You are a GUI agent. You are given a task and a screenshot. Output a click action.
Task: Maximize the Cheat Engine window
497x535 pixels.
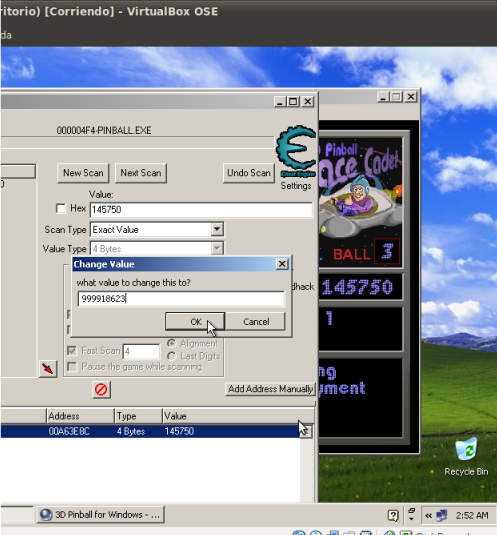[x=293, y=101]
